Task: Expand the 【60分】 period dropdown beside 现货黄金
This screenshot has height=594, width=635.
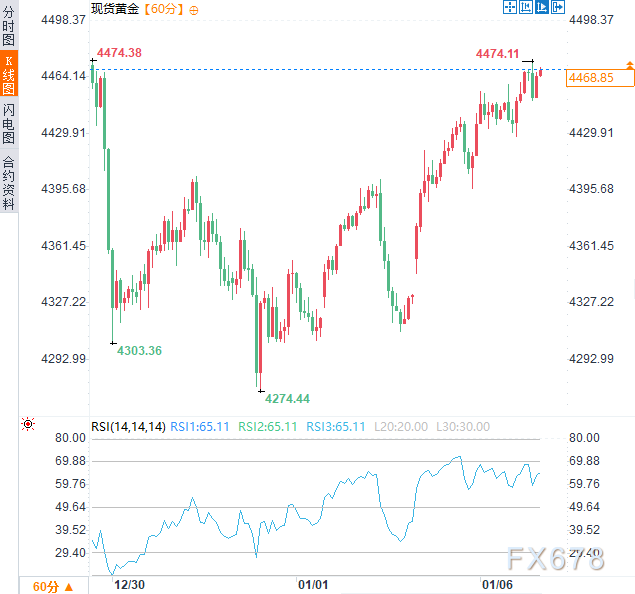Action: [164, 9]
